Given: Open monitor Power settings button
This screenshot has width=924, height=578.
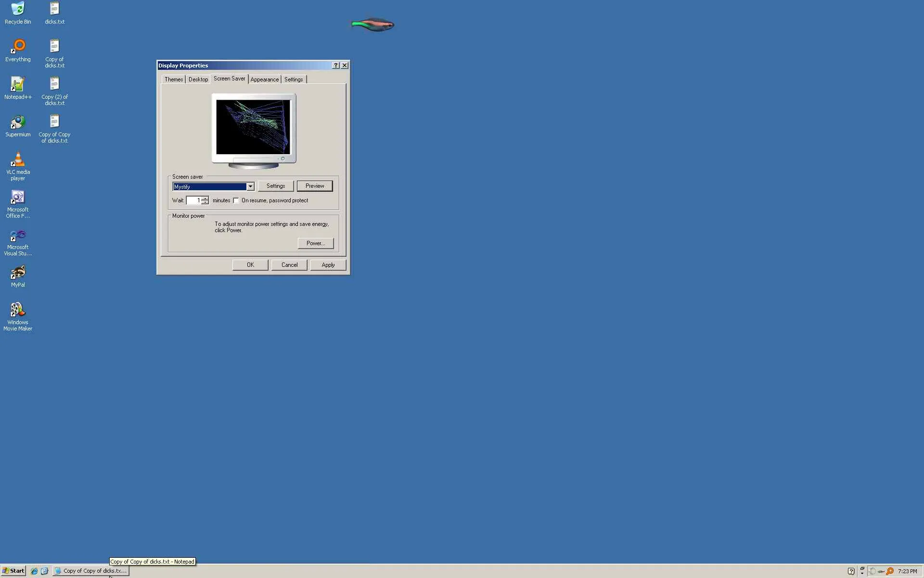Looking at the screenshot, I should (x=315, y=243).
